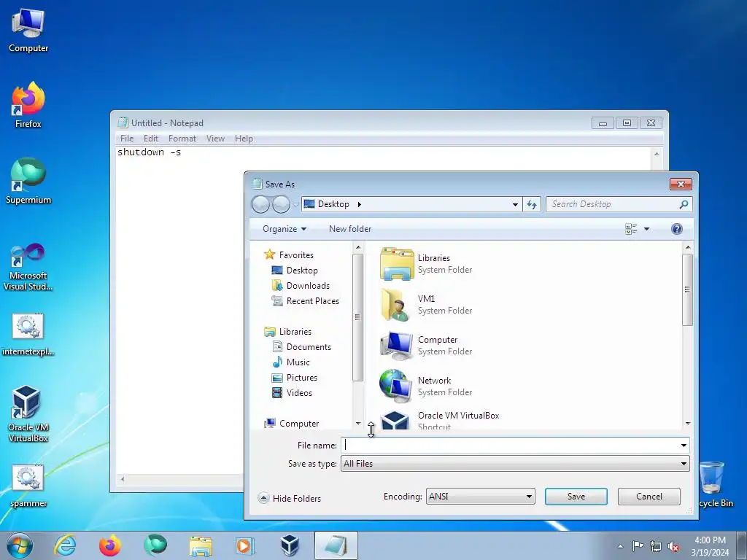Open the address bar previous locations dropdown
The width and height of the screenshot is (747, 560).
click(x=515, y=204)
